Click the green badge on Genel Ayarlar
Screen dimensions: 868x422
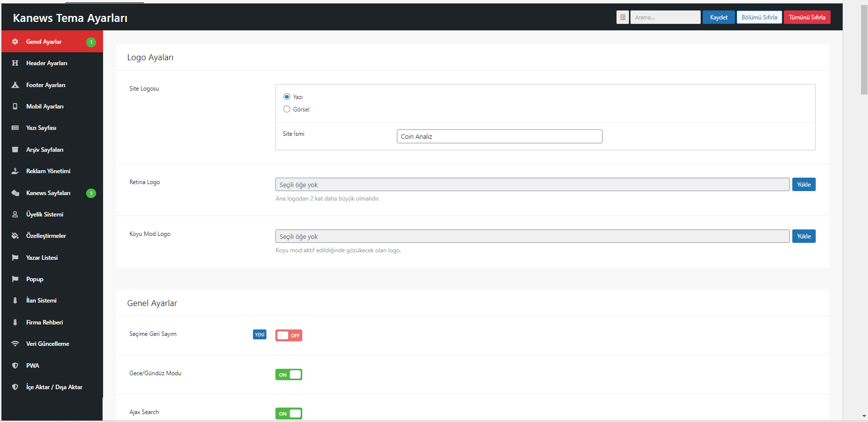pyautogui.click(x=91, y=42)
